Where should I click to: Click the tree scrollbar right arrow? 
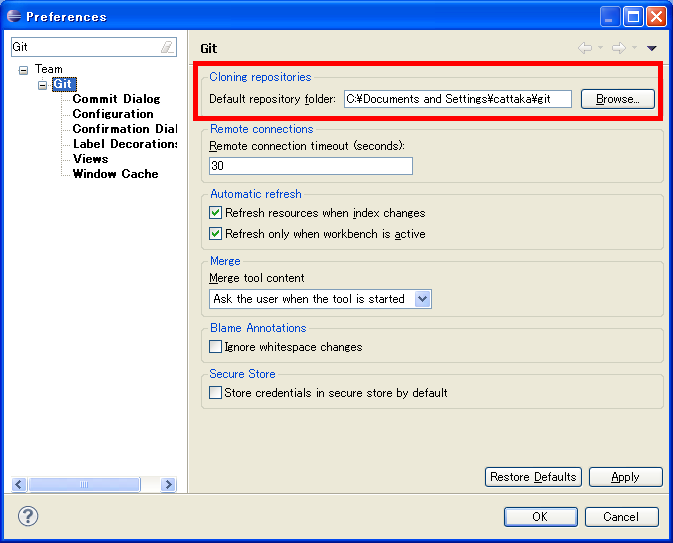(x=168, y=485)
